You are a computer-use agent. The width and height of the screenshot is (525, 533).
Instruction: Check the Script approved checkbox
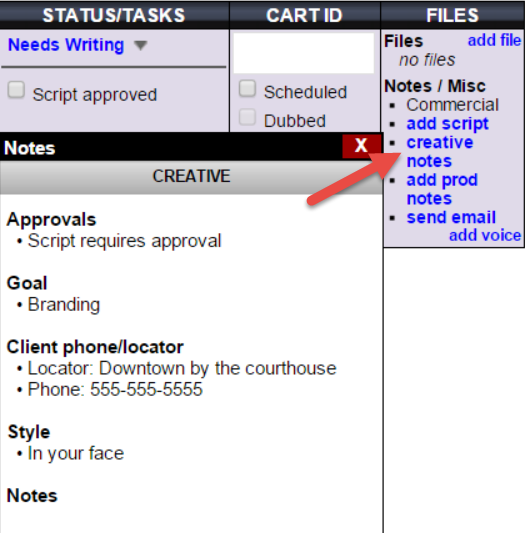[x=16, y=90]
